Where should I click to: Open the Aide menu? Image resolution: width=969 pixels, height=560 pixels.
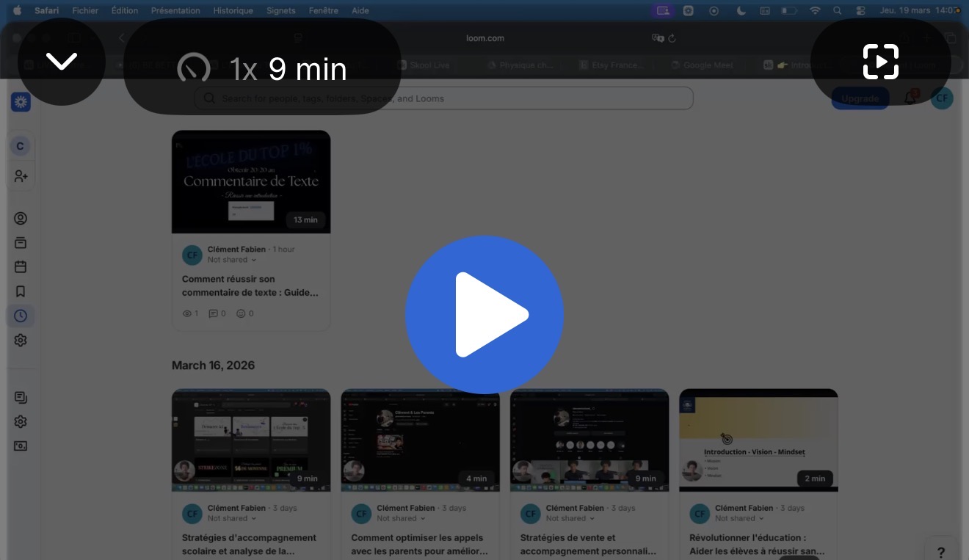point(360,10)
